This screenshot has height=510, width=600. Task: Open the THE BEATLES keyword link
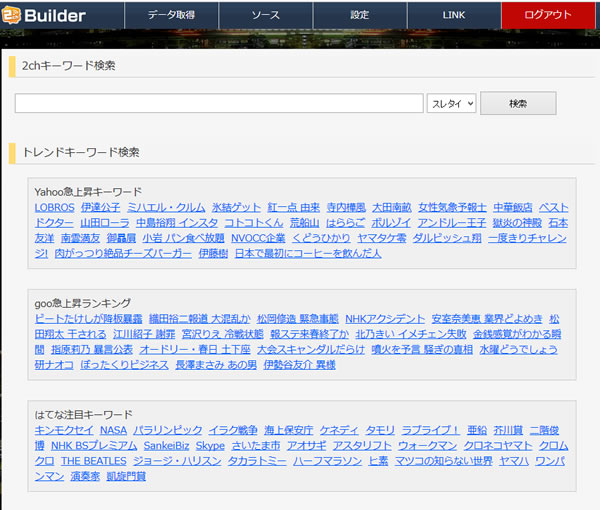[x=94, y=461]
